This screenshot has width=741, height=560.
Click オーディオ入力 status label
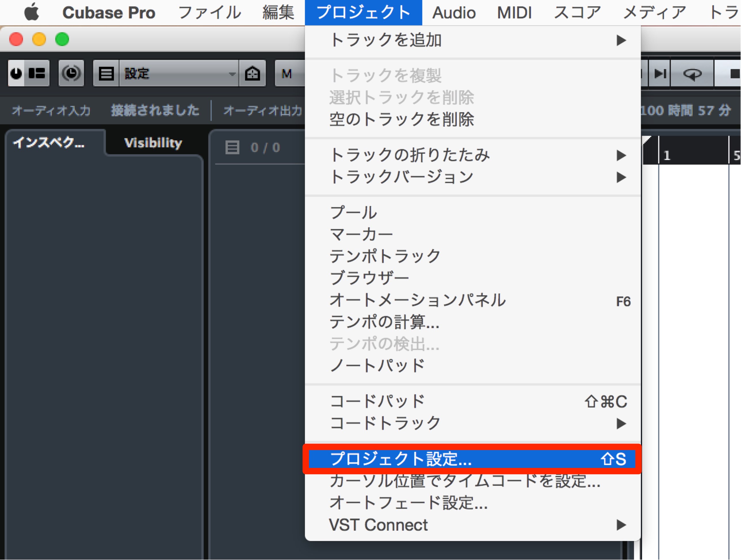pyautogui.click(x=51, y=110)
